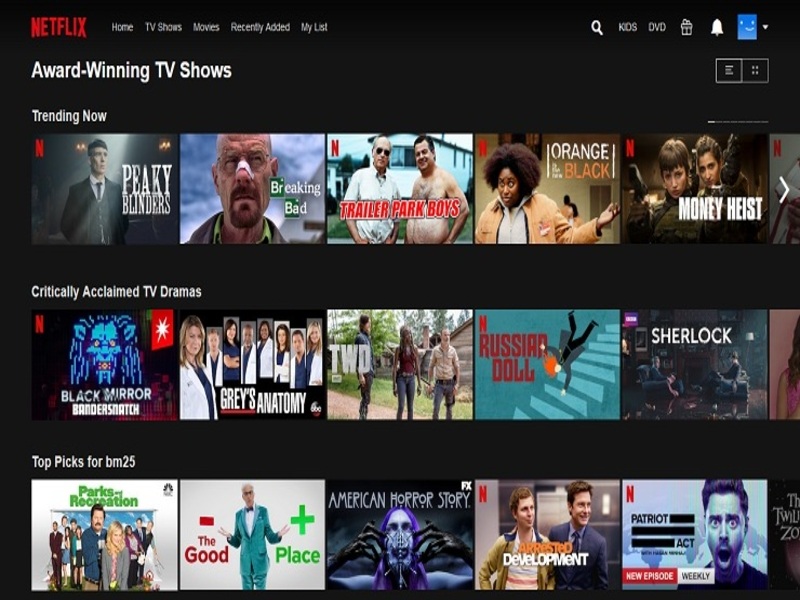Click the KIDS link
The height and width of the screenshot is (600, 800).
627,27
